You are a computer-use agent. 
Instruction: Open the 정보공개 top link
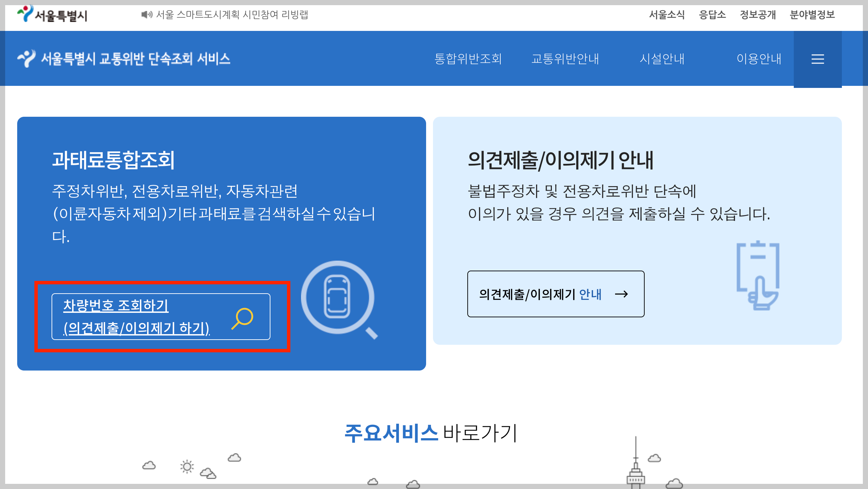coord(758,15)
